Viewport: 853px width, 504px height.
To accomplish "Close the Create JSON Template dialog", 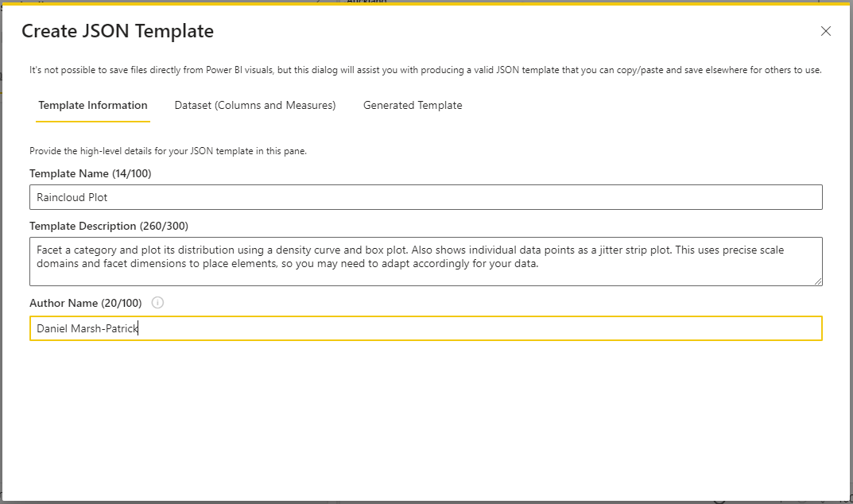I will click(825, 32).
